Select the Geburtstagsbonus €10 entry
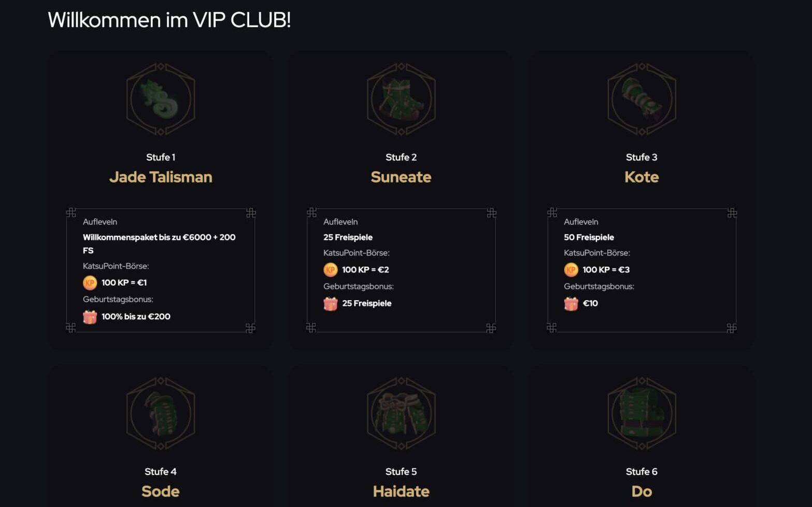Viewport: 812px width, 507px height. pos(590,303)
